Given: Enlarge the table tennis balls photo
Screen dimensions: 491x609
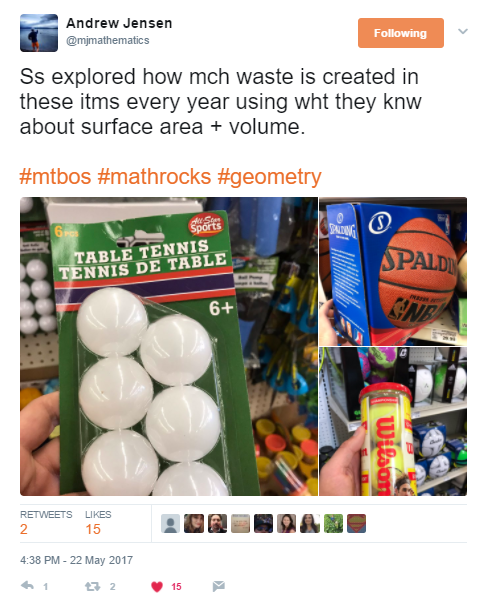Looking at the screenshot, I should click(x=169, y=346).
